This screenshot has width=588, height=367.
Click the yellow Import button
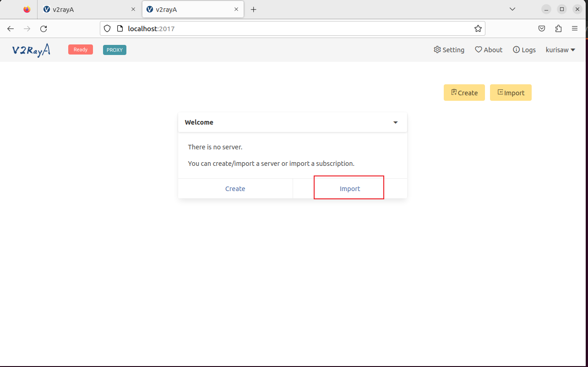(511, 93)
